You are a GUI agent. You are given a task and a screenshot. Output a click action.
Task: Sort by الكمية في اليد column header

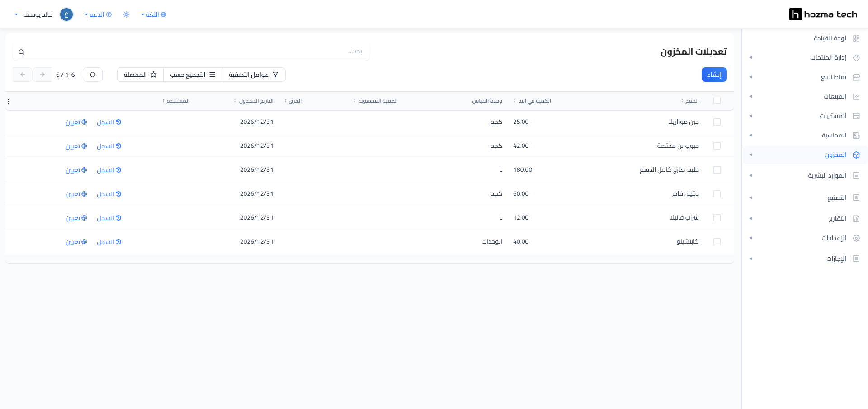pyautogui.click(x=532, y=101)
